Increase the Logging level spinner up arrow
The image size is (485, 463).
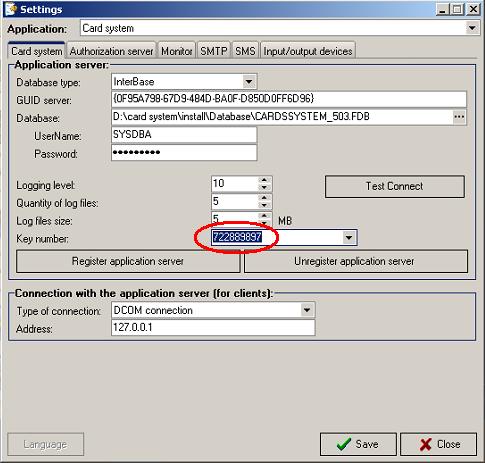[x=264, y=180]
